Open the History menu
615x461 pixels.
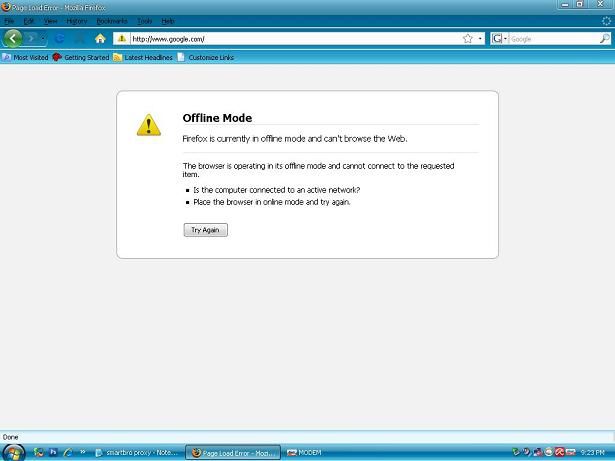(x=76, y=21)
